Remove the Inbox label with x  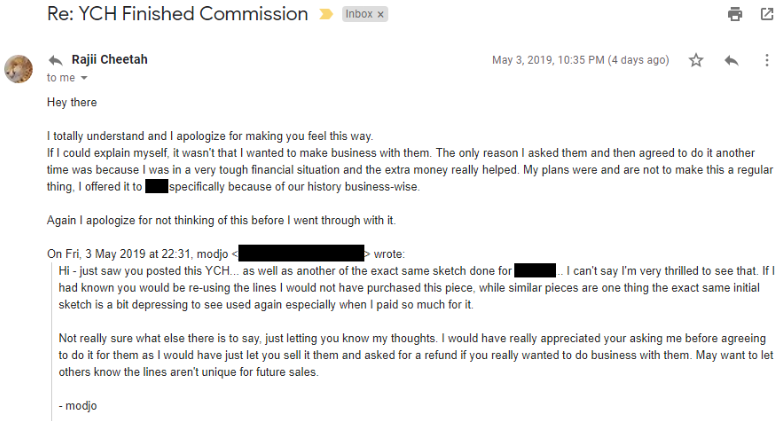[380, 14]
